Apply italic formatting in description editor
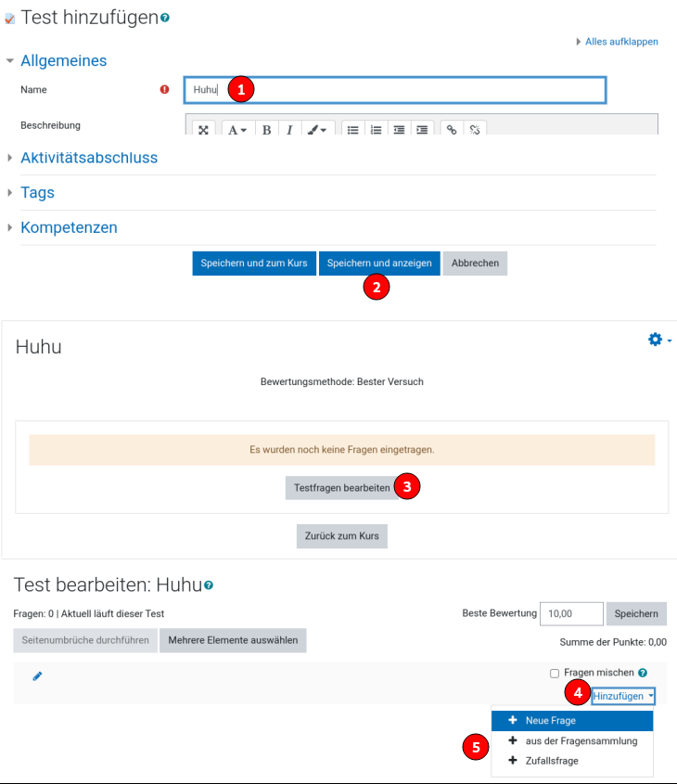Image resolution: width=677 pixels, height=784 pixels. tap(289, 130)
